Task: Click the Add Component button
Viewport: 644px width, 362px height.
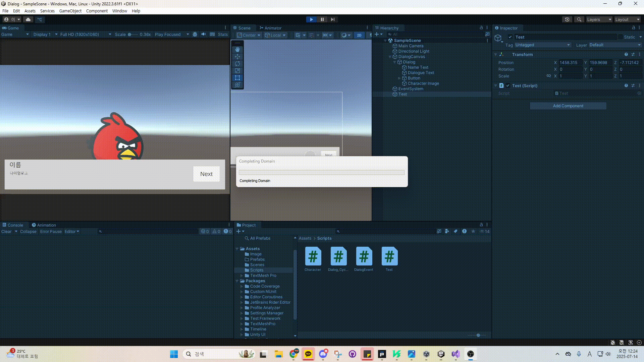Action: click(x=568, y=106)
